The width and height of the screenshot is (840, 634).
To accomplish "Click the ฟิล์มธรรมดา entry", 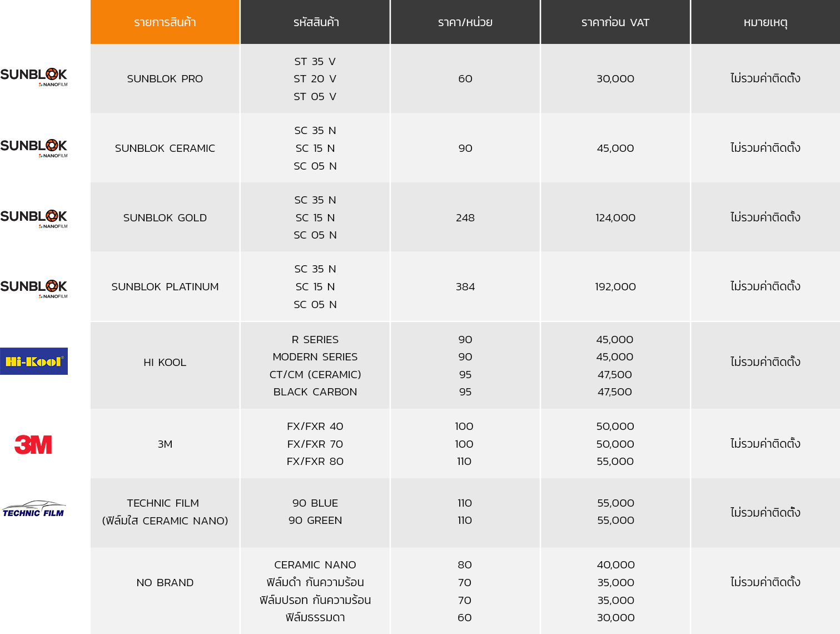I will [x=315, y=618].
